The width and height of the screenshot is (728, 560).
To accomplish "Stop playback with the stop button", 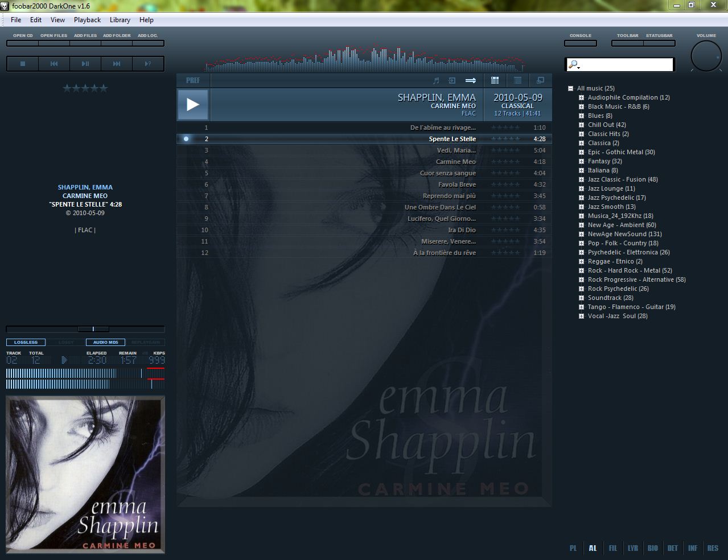I will pos(23,64).
